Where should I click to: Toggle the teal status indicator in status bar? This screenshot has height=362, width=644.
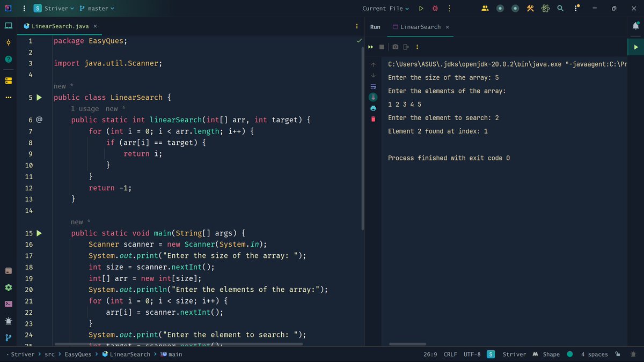click(x=569, y=354)
